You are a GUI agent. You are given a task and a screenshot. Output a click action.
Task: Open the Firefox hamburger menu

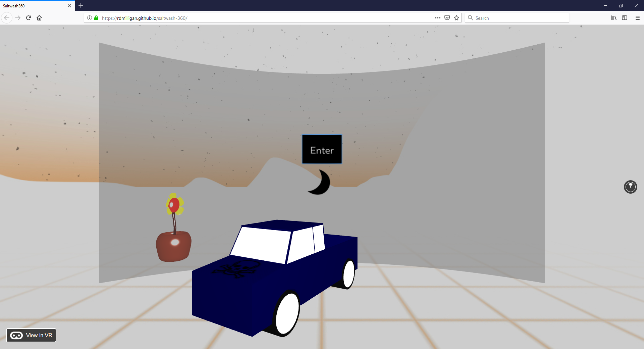[638, 18]
